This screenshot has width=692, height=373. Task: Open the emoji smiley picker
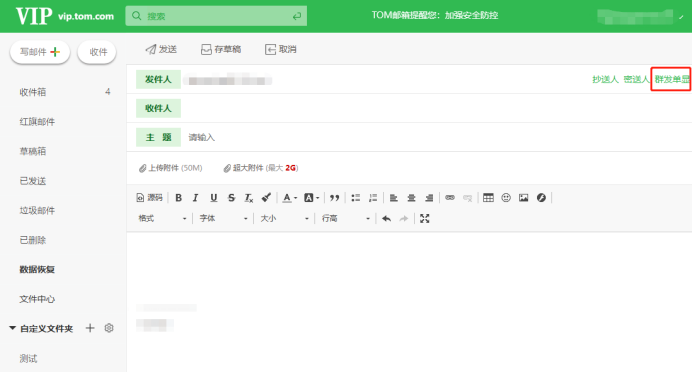click(506, 197)
